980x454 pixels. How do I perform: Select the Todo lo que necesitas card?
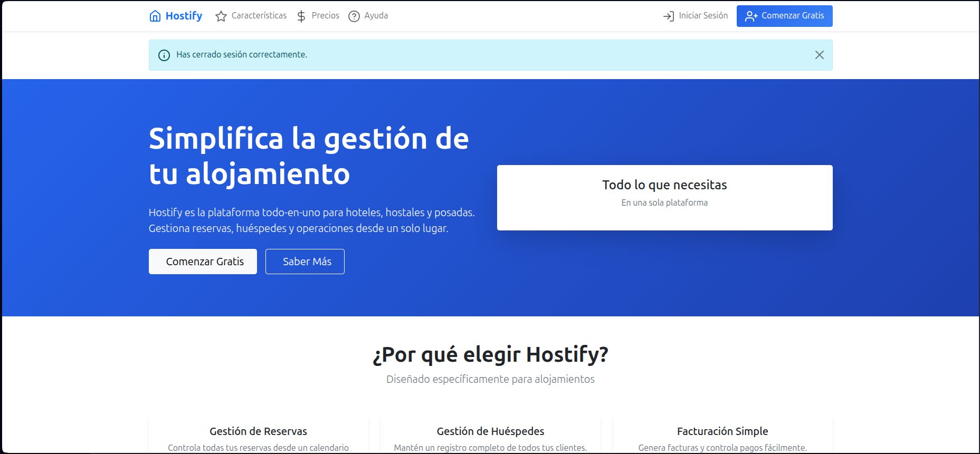coord(664,197)
